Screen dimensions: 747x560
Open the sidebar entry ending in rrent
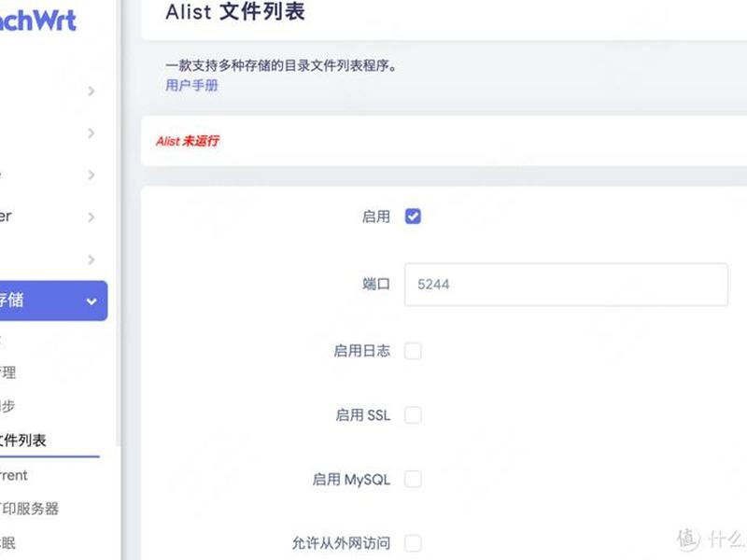14,475
